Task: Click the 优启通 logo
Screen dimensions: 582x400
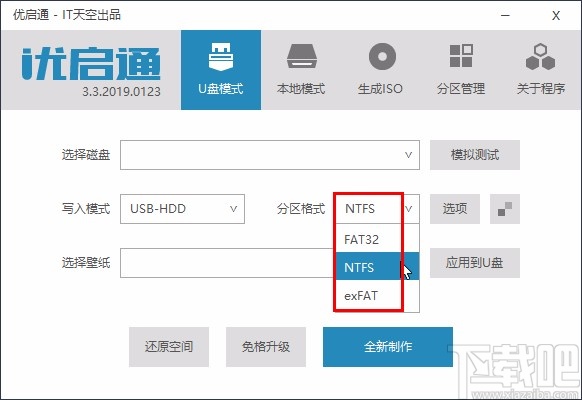Action: pos(91,64)
